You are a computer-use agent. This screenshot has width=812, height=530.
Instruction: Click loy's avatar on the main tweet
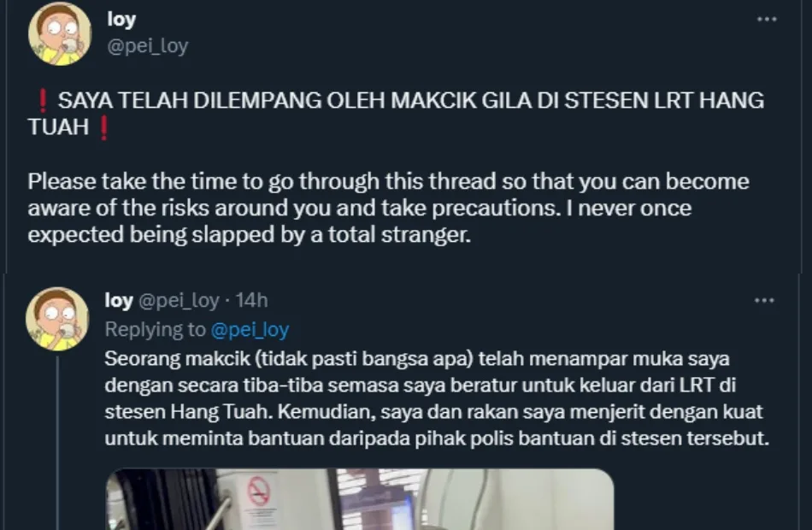(x=60, y=34)
